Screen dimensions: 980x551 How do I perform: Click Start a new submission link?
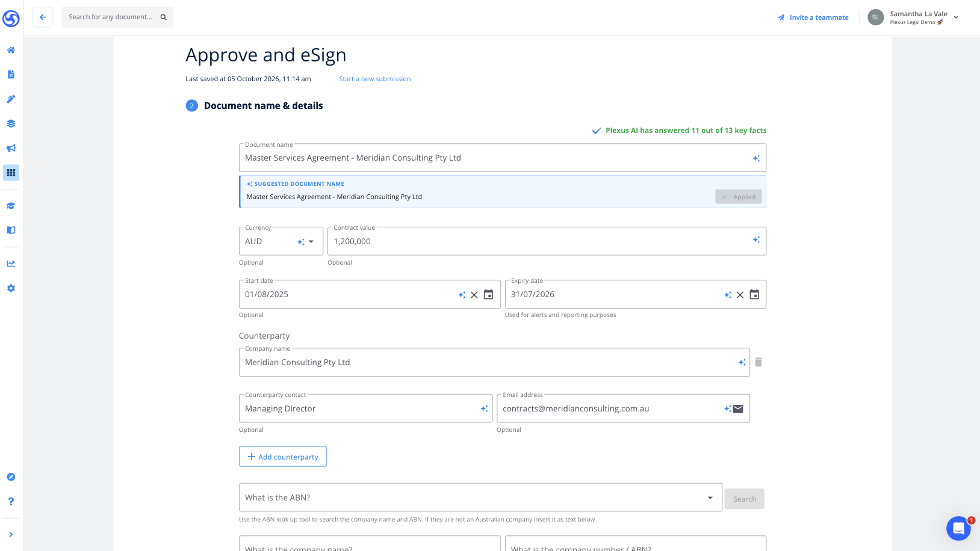pyautogui.click(x=375, y=79)
